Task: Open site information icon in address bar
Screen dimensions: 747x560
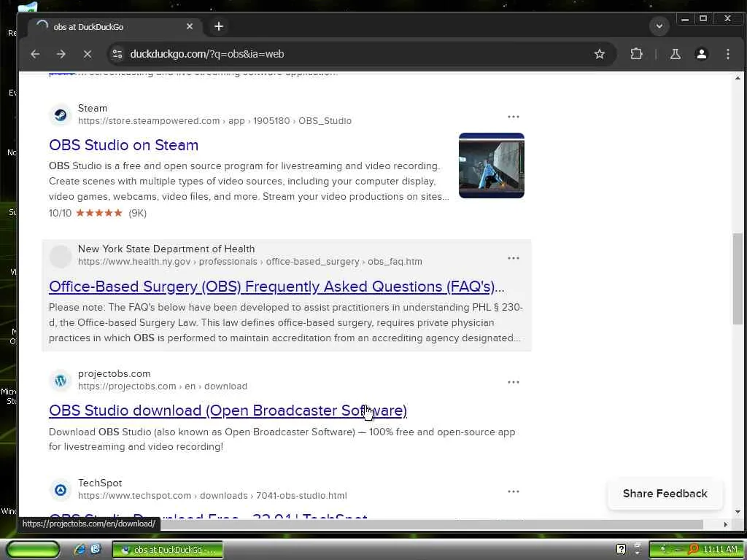Action: coord(117,54)
